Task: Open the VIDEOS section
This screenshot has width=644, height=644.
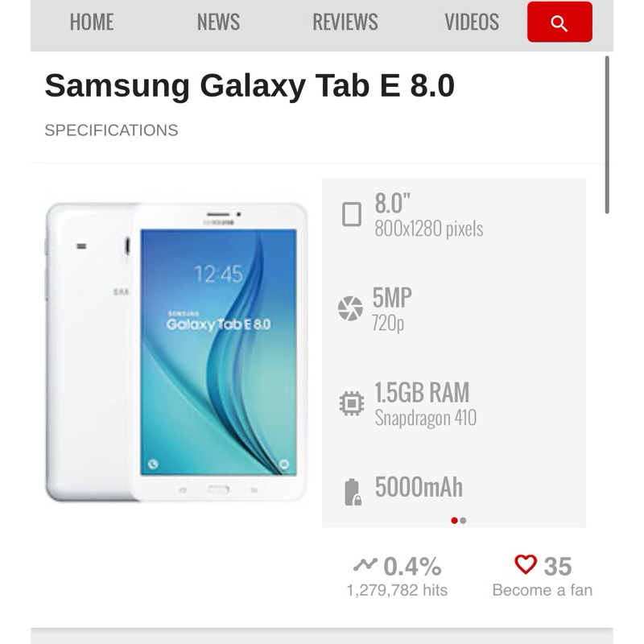Action: [x=472, y=22]
